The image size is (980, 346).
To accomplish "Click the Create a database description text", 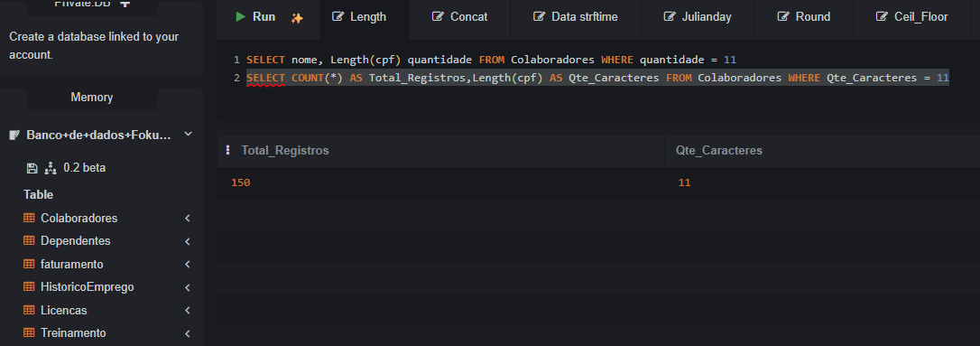I will coord(94,46).
